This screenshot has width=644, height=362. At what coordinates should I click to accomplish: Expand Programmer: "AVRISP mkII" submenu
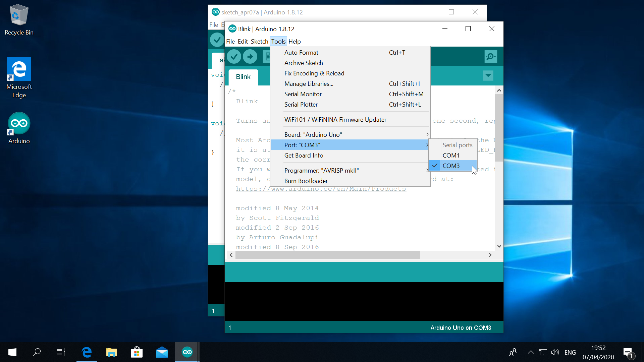(x=350, y=171)
